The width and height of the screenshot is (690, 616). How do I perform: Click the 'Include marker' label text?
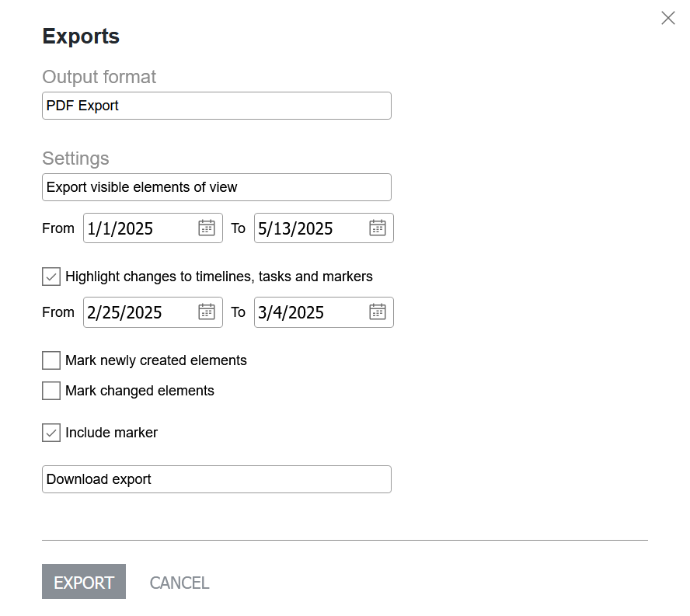click(x=111, y=433)
